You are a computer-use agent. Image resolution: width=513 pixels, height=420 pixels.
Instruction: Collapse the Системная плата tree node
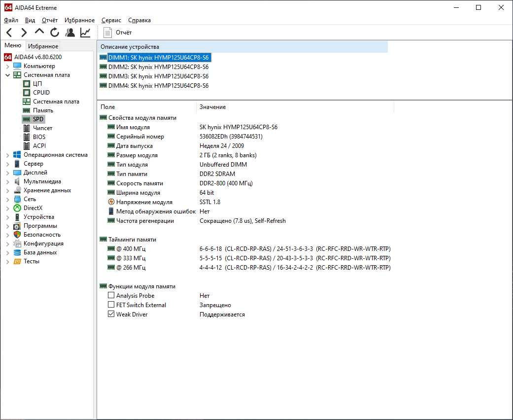7,75
